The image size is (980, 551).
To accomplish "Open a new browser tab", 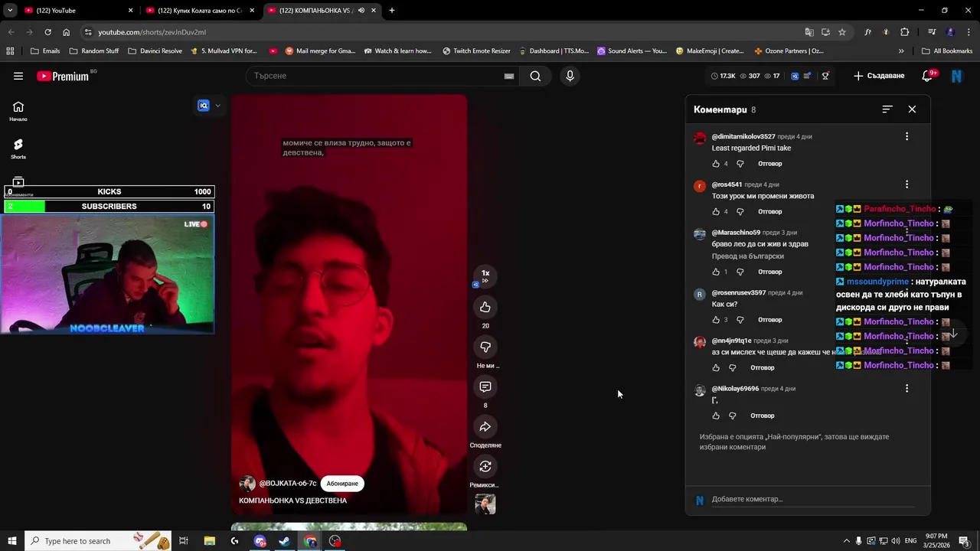I will [x=392, y=11].
